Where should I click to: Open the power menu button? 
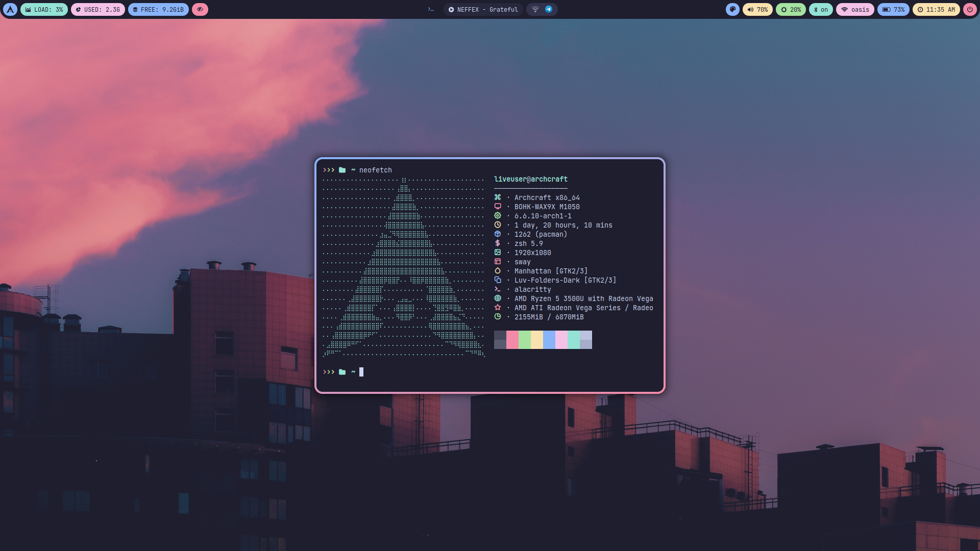pos(970,9)
